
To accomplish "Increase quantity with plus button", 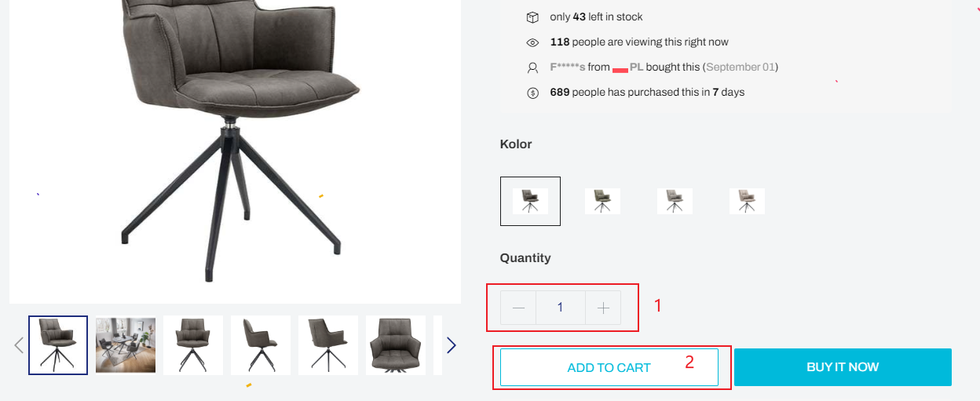I will point(603,308).
